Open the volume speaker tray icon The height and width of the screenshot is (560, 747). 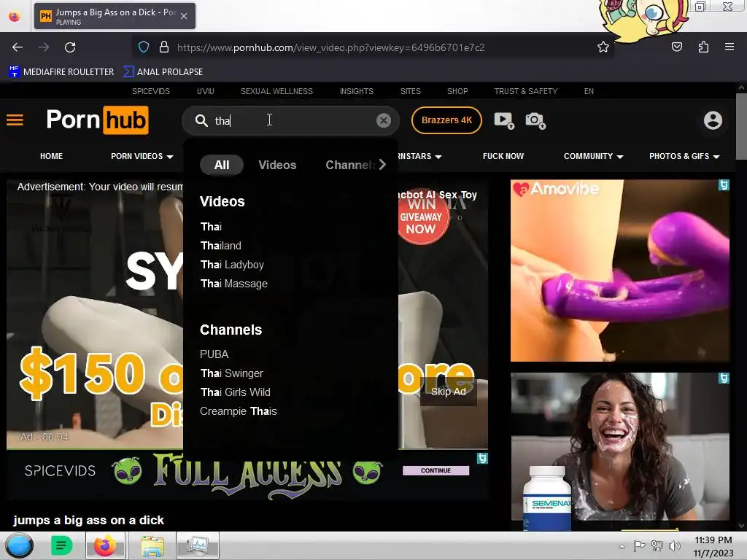674,545
